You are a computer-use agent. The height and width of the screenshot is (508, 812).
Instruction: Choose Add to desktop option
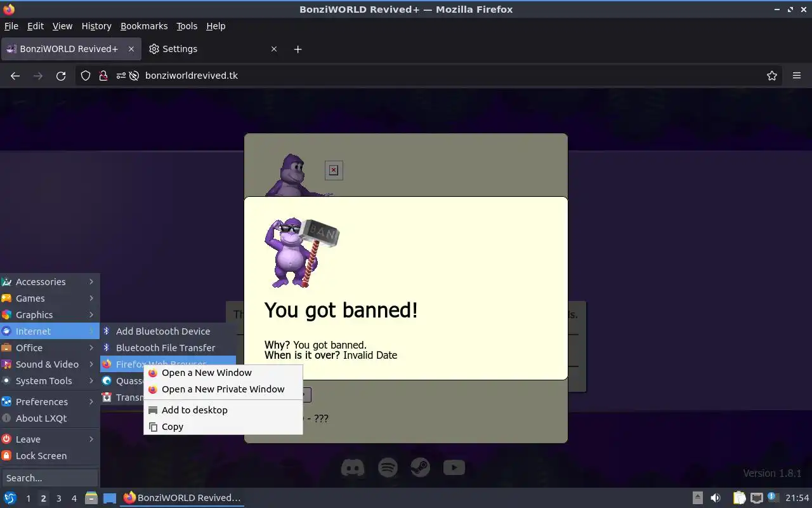(x=223, y=410)
